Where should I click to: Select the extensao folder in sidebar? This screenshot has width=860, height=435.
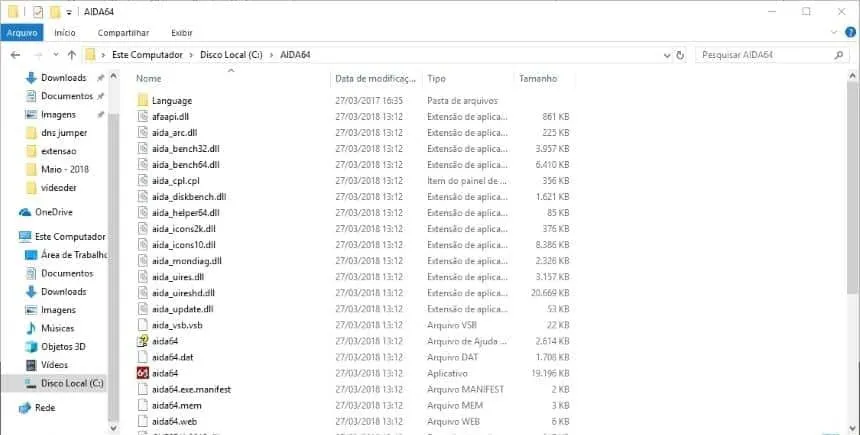[x=59, y=151]
